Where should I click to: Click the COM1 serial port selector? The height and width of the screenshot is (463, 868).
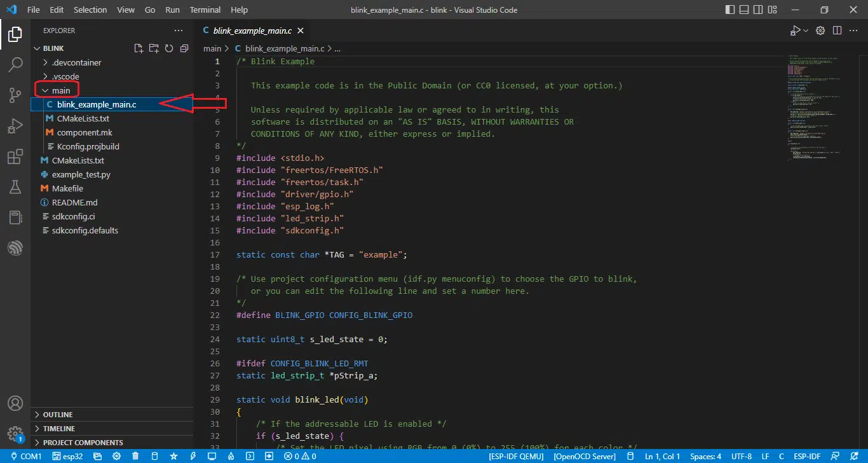click(26, 456)
